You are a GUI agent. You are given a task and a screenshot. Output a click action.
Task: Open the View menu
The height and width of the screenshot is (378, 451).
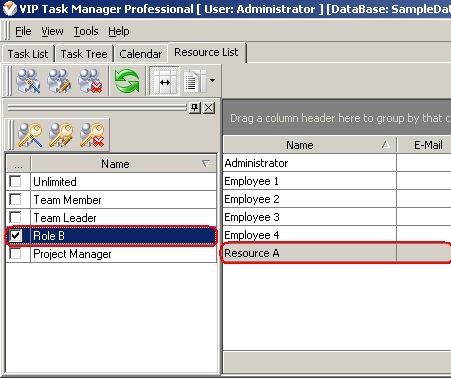point(52,31)
